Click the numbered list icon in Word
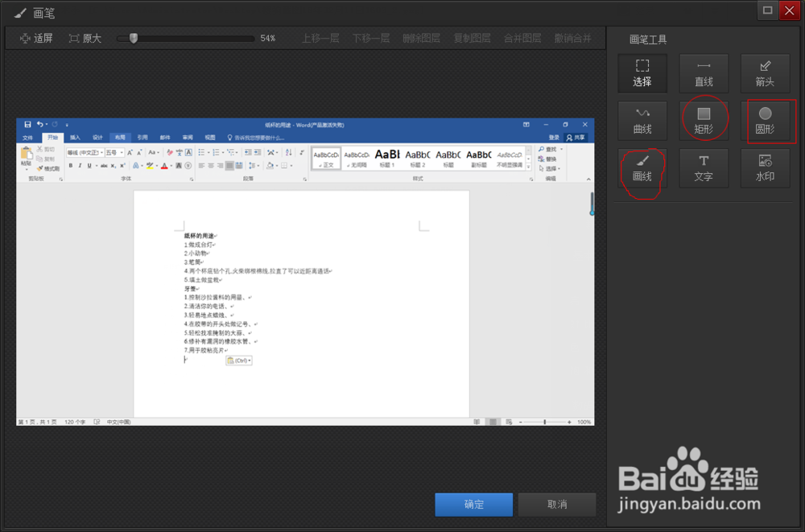 (x=216, y=152)
